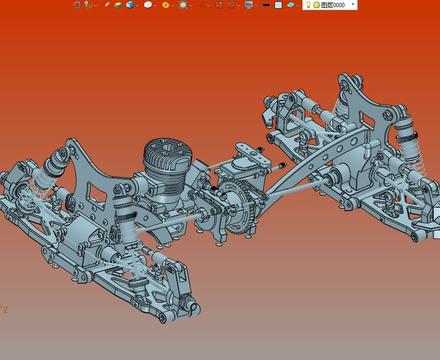Click the monitor display icon

click(249, 5)
